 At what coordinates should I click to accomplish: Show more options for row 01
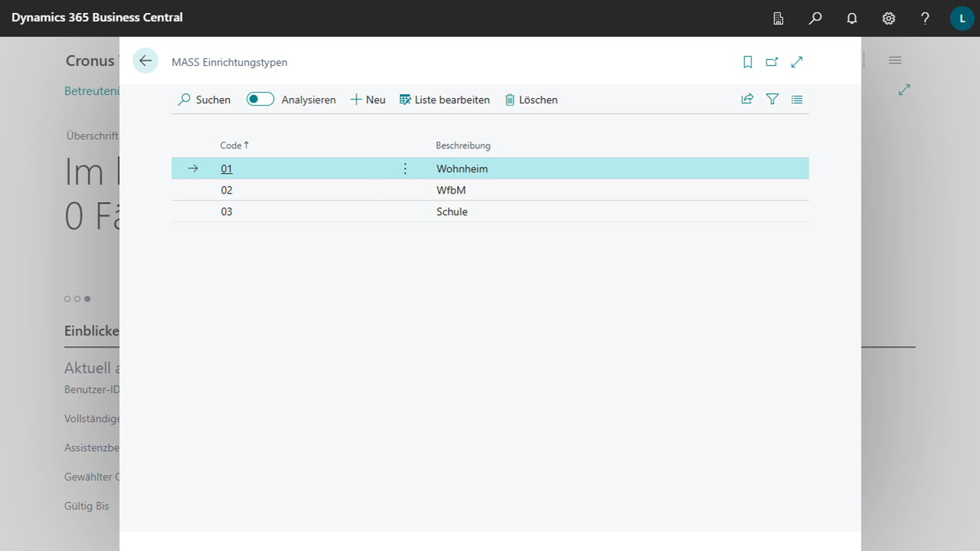406,168
